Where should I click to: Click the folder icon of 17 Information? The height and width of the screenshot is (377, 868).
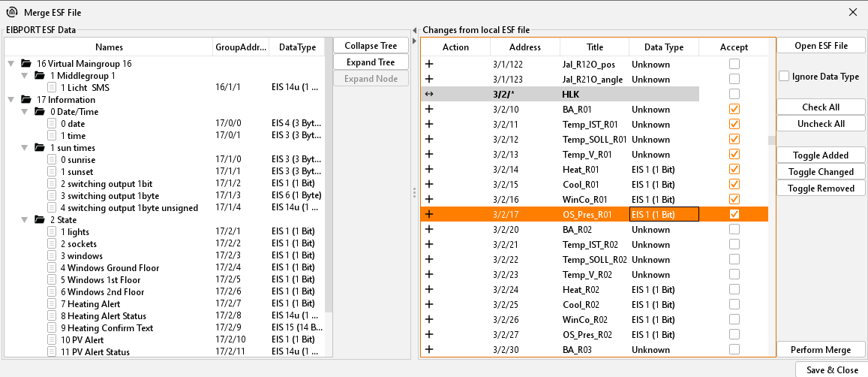coord(27,100)
